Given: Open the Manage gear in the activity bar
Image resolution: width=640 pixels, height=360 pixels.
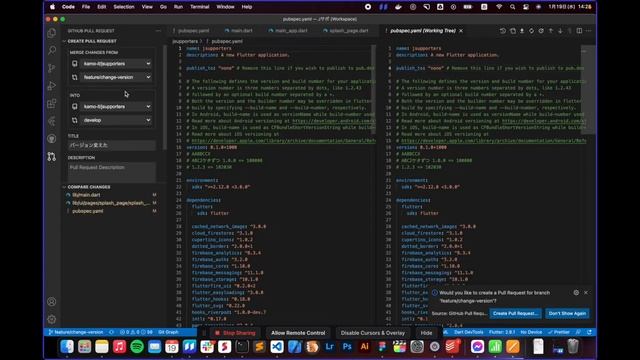Looking at the screenshot, I should (52, 319).
